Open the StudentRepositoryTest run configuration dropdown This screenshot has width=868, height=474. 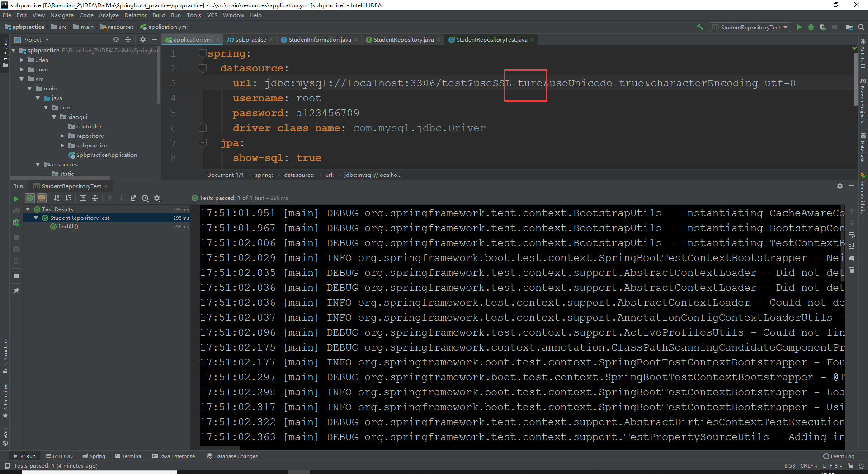pos(750,27)
